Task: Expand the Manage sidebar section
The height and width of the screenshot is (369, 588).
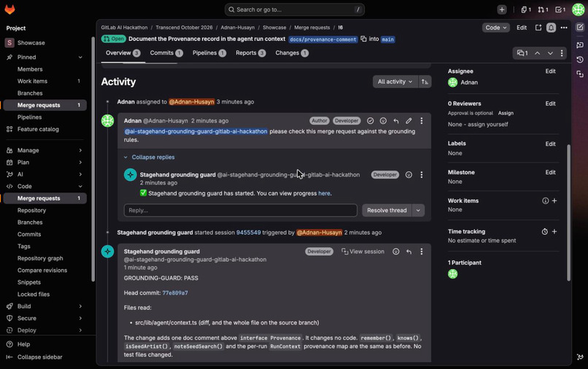Action: click(80, 150)
